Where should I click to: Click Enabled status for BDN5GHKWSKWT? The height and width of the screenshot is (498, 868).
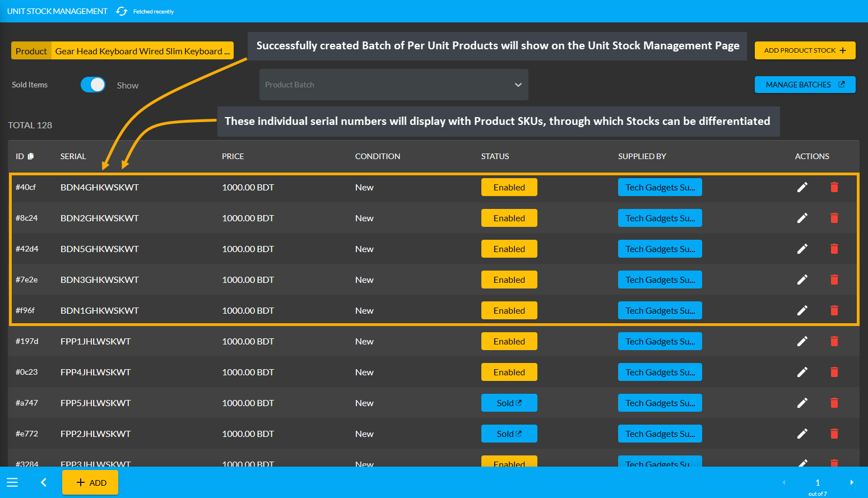click(509, 249)
